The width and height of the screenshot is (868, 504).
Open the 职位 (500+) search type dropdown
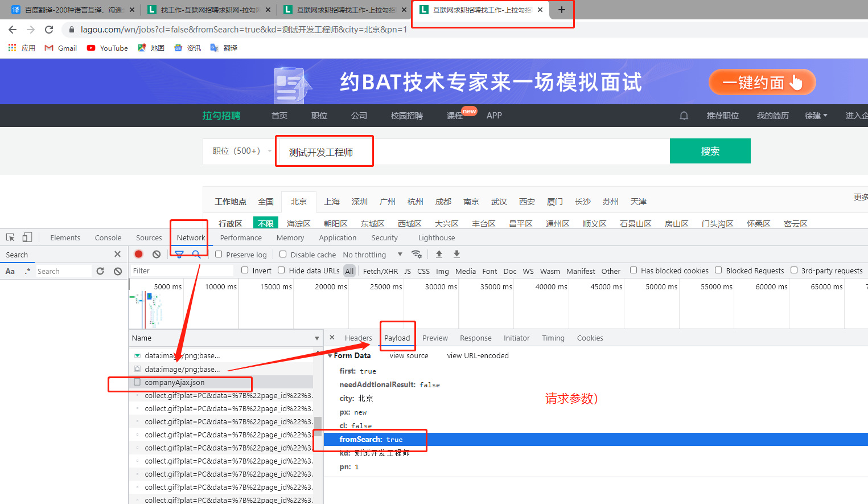[x=242, y=151]
